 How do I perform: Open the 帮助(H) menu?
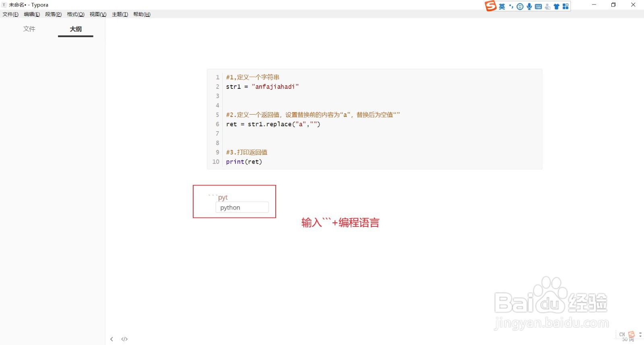pos(142,14)
